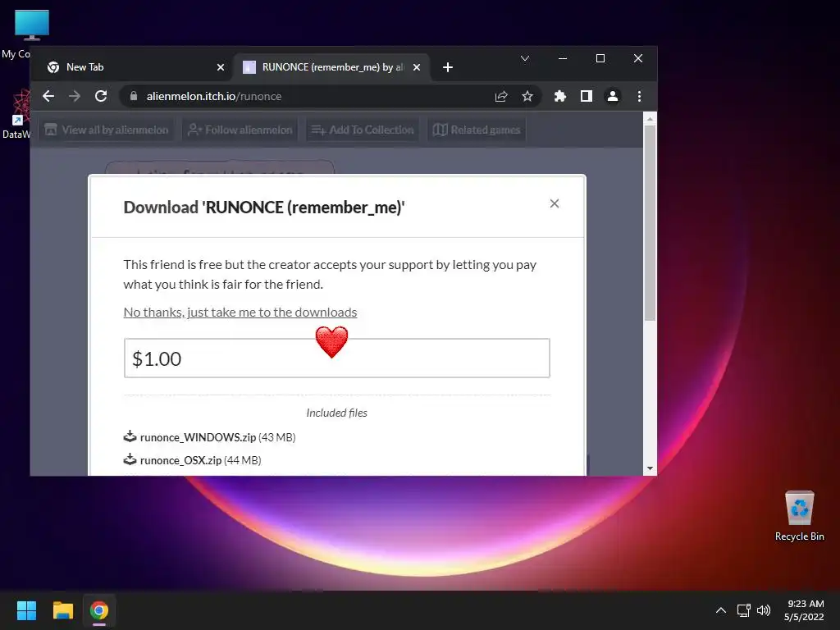This screenshot has width=840, height=630.
Task: Close the RUNONCE tab
Action: 417,67
